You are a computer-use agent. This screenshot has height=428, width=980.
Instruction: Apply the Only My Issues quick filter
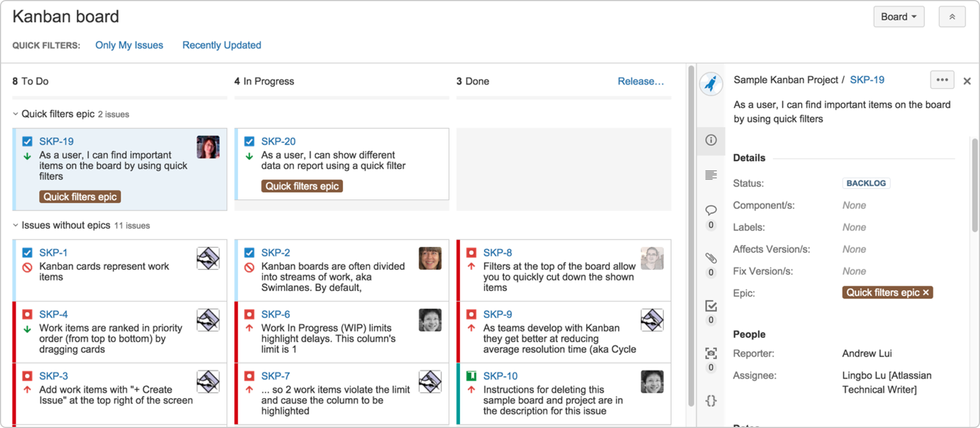(129, 45)
